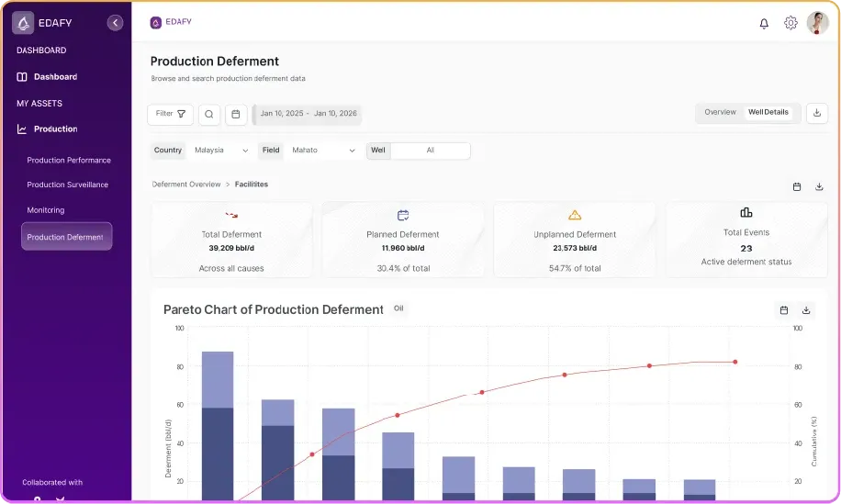
Task: Open calendar icon next to date range
Action: 236,114
